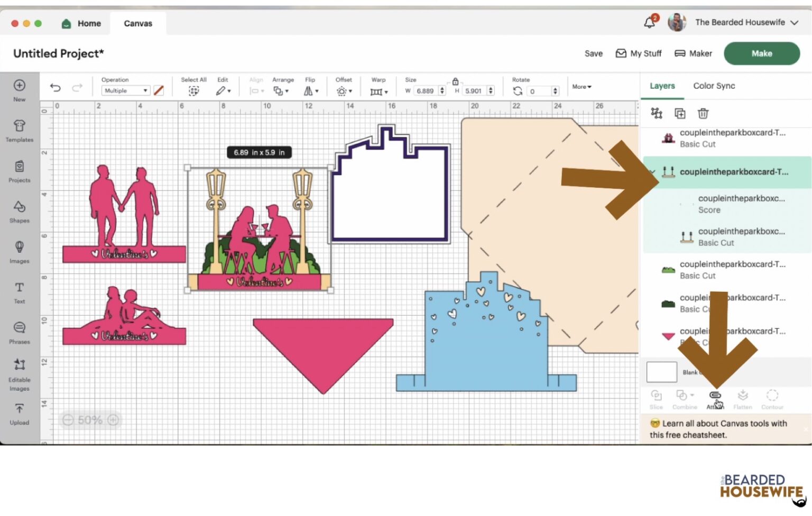The image size is (812, 516).
Task: Expand the More toolbar menu
Action: (x=582, y=87)
